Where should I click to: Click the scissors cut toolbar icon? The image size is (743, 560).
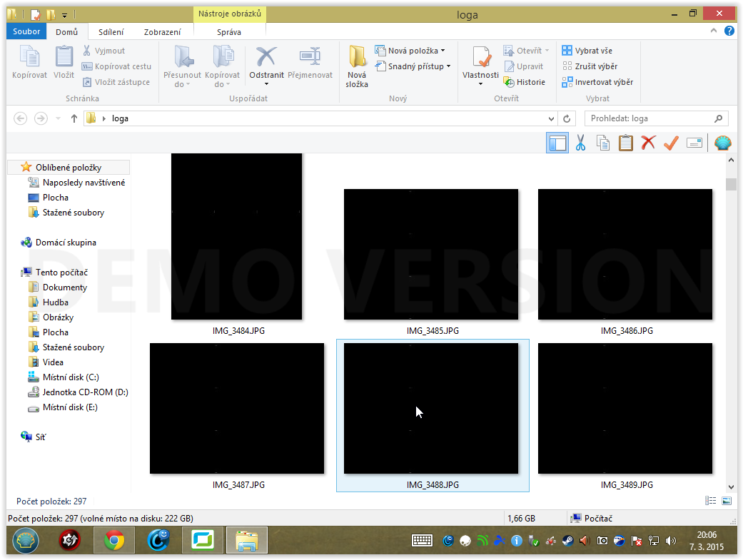coord(580,143)
